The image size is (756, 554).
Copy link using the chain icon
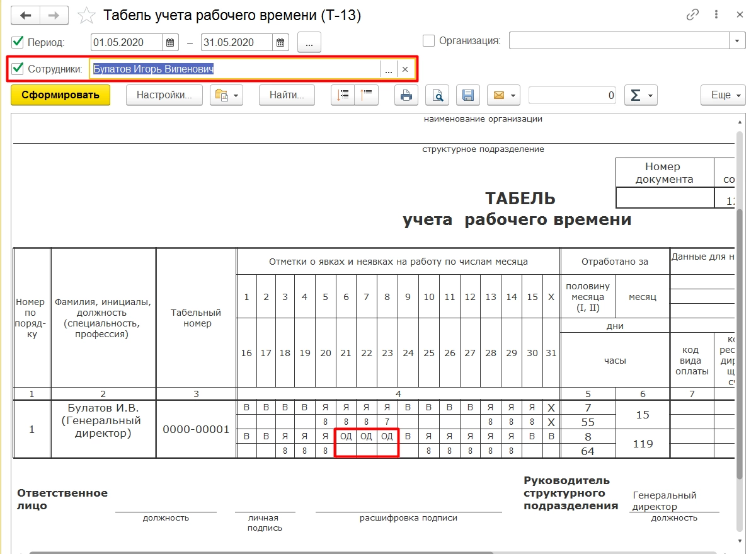693,15
